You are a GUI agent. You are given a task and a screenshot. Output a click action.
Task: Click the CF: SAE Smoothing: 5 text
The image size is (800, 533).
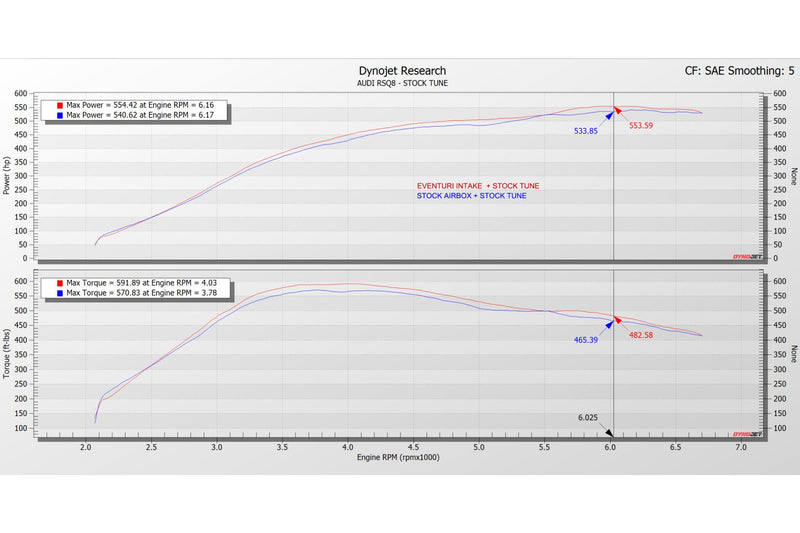pyautogui.click(x=732, y=70)
